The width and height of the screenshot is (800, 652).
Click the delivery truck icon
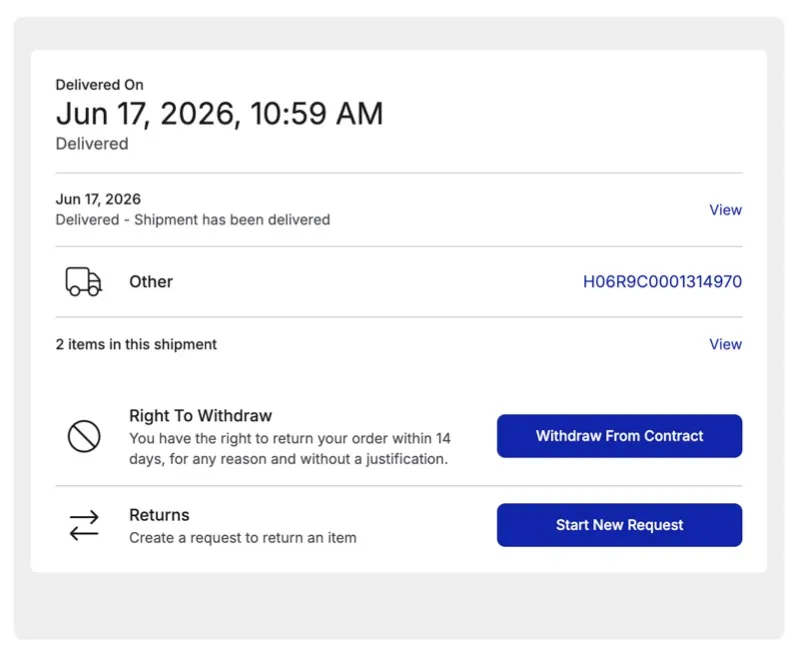click(x=84, y=281)
